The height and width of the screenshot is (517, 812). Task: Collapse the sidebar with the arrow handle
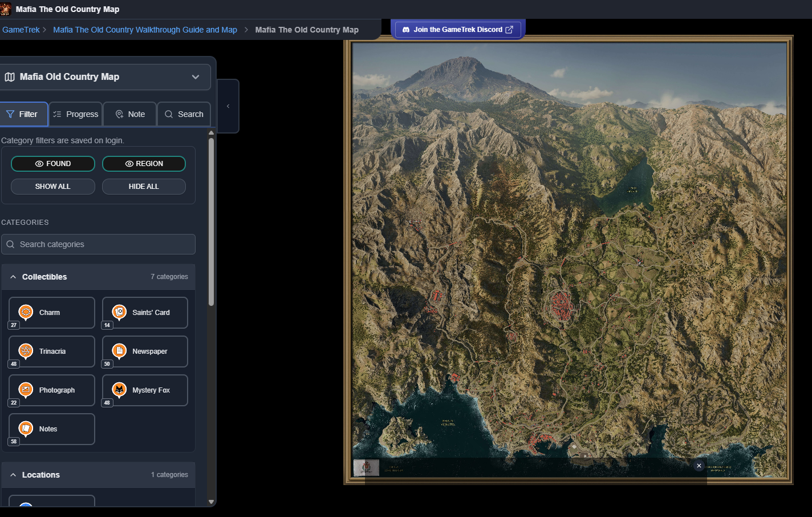tap(228, 106)
